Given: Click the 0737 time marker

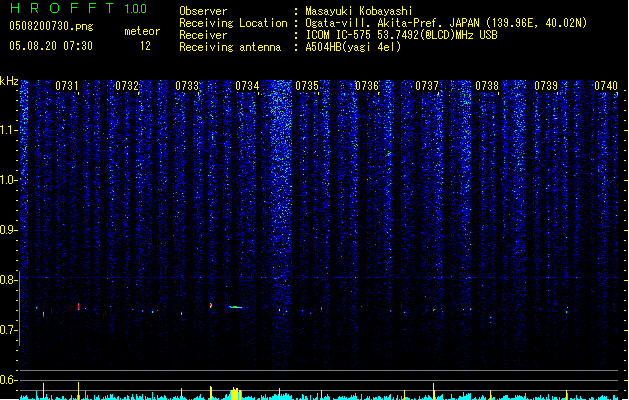Looking at the screenshot, I should click(427, 85).
